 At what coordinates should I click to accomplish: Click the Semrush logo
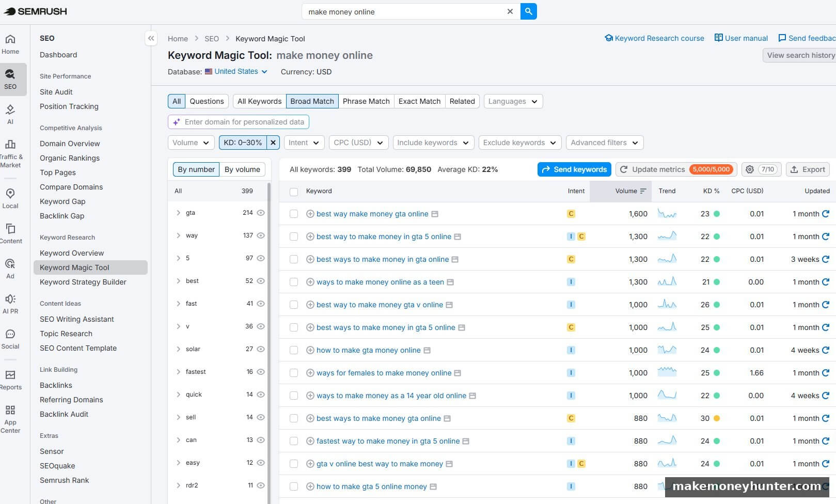point(35,11)
